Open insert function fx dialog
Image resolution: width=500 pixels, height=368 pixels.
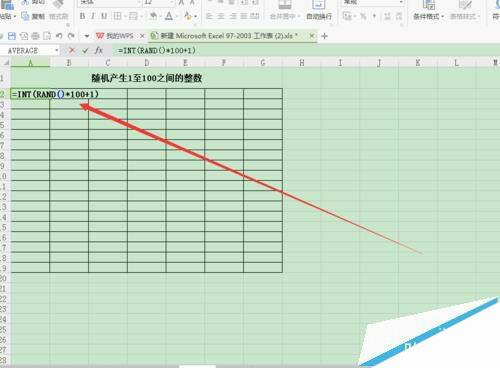click(x=99, y=50)
